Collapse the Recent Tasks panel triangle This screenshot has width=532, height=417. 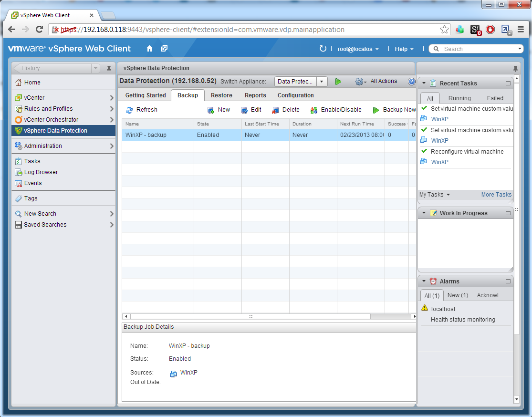point(424,83)
